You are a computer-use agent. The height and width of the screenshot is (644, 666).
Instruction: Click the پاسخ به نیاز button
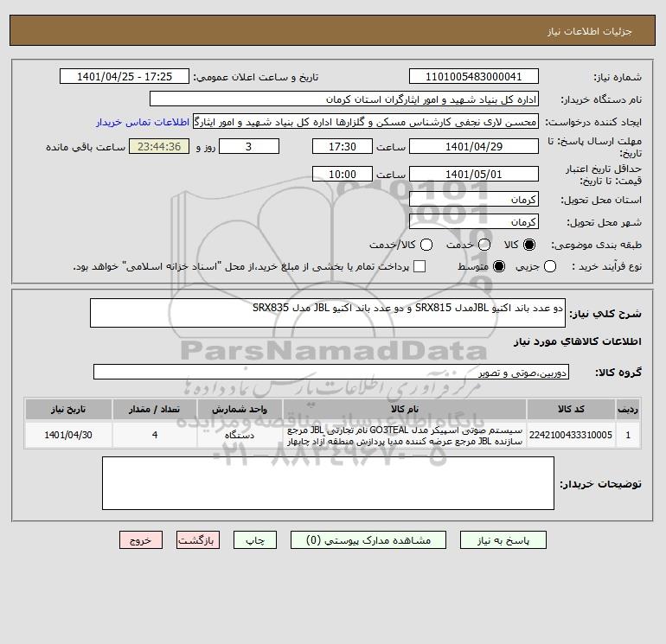(503, 540)
